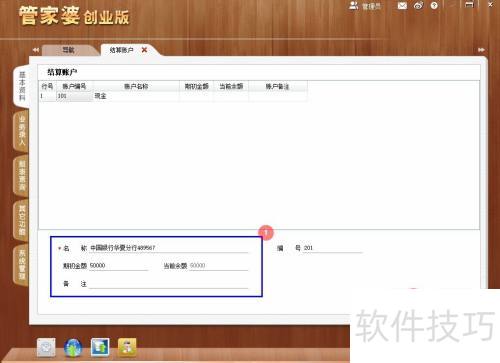Open the clock icon on bottom shelf
Screen dimensions: 500x363
(46, 347)
